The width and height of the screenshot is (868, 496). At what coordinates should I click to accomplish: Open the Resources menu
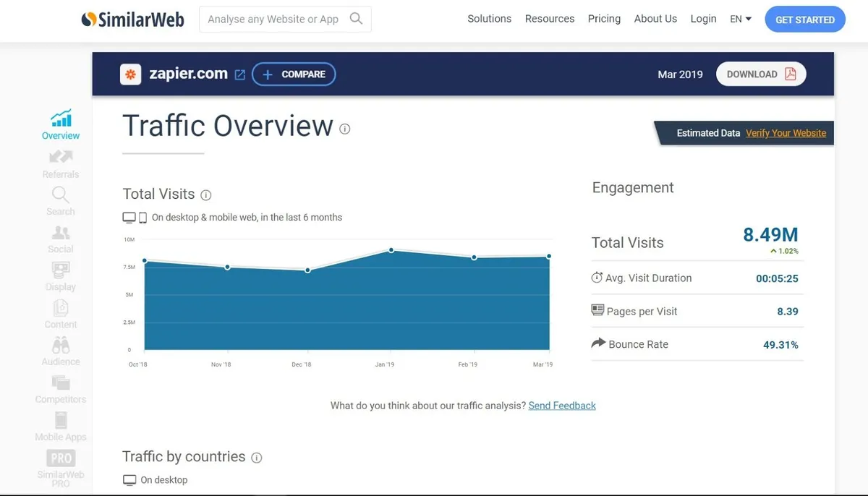[x=550, y=19]
